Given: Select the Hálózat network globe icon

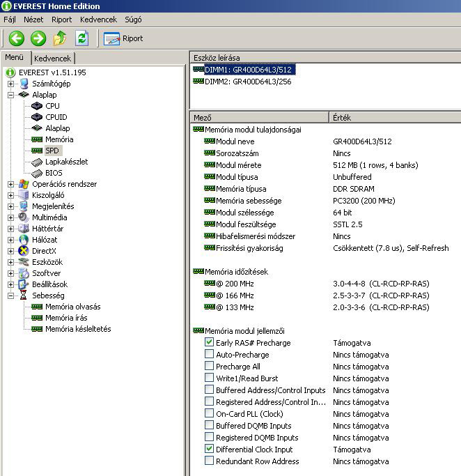Looking at the screenshot, I should coord(24,240).
